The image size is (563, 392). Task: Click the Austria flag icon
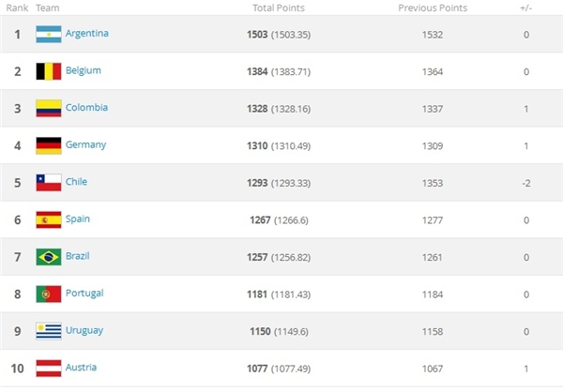point(49,369)
